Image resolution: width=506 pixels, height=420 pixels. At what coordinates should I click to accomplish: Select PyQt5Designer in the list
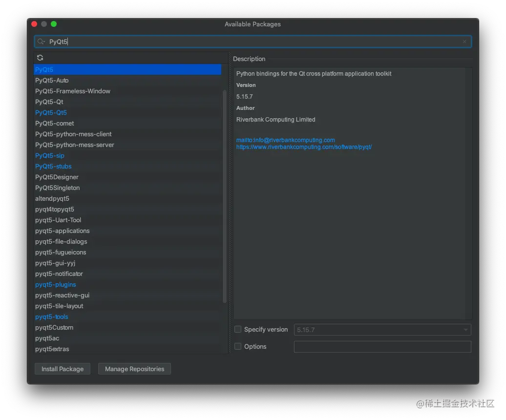(x=128, y=177)
